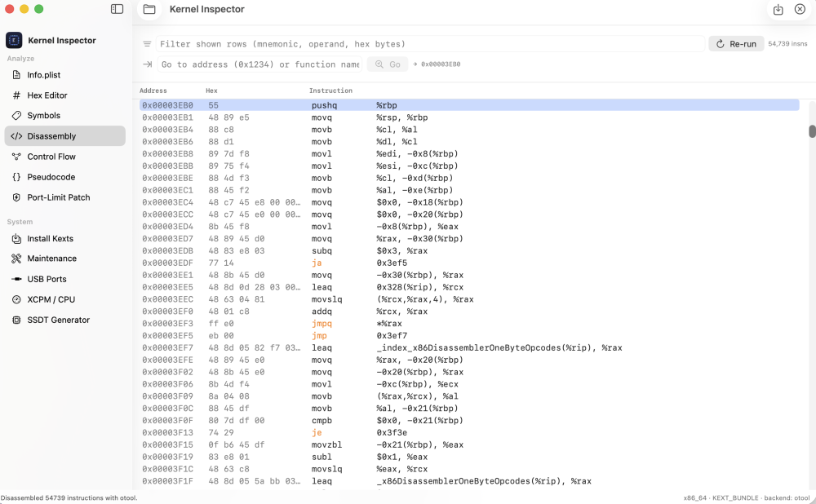816x504 pixels.
Task: Go to Install Kexts
Action: [x=65, y=239]
